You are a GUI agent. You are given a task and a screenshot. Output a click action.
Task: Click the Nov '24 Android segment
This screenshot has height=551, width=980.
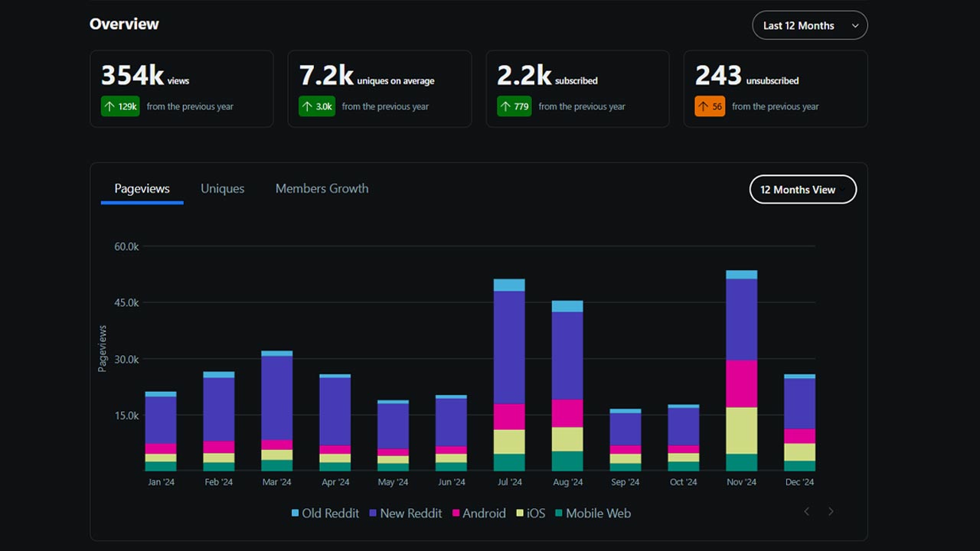coord(742,384)
